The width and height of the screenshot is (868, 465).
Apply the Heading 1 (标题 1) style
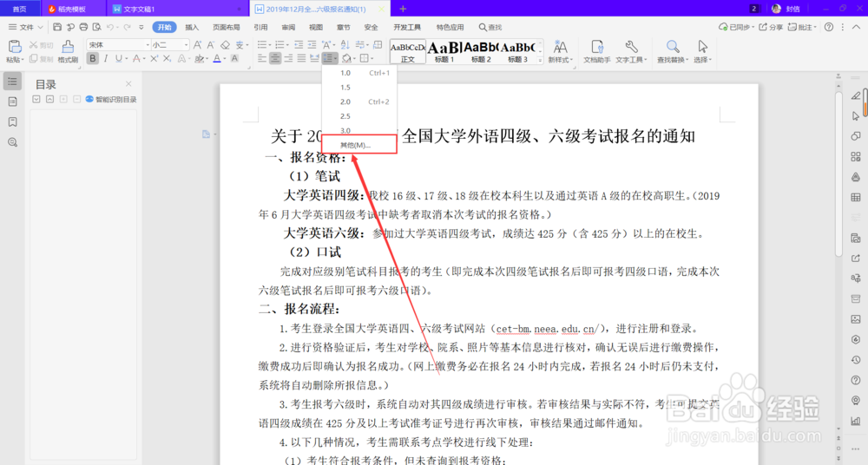coord(444,51)
